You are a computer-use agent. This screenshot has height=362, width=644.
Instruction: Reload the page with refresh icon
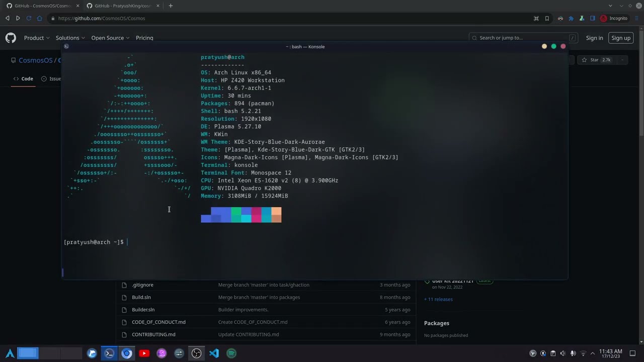coord(29,18)
